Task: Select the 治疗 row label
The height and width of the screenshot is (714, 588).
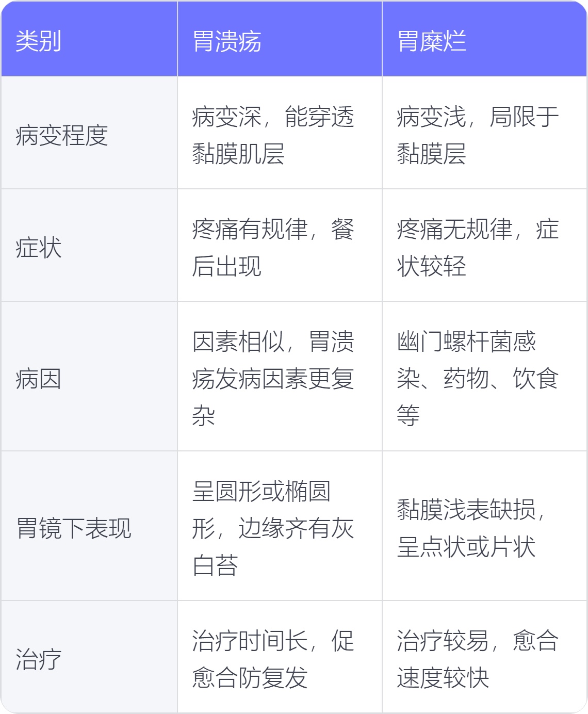Action: [x=39, y=659]
